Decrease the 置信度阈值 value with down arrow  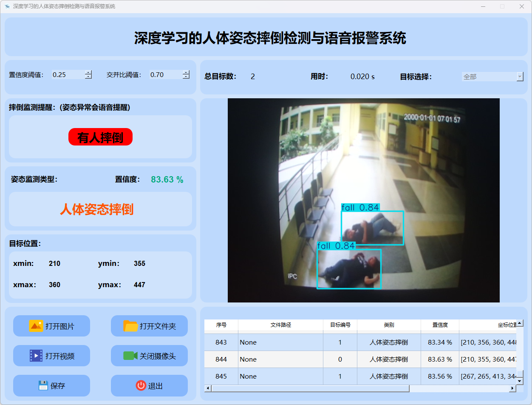pyautogui.click(x=88, y=77)
